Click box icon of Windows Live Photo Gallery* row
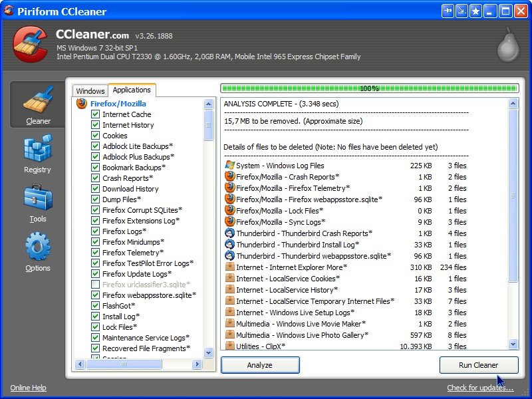 click(229, 334)
